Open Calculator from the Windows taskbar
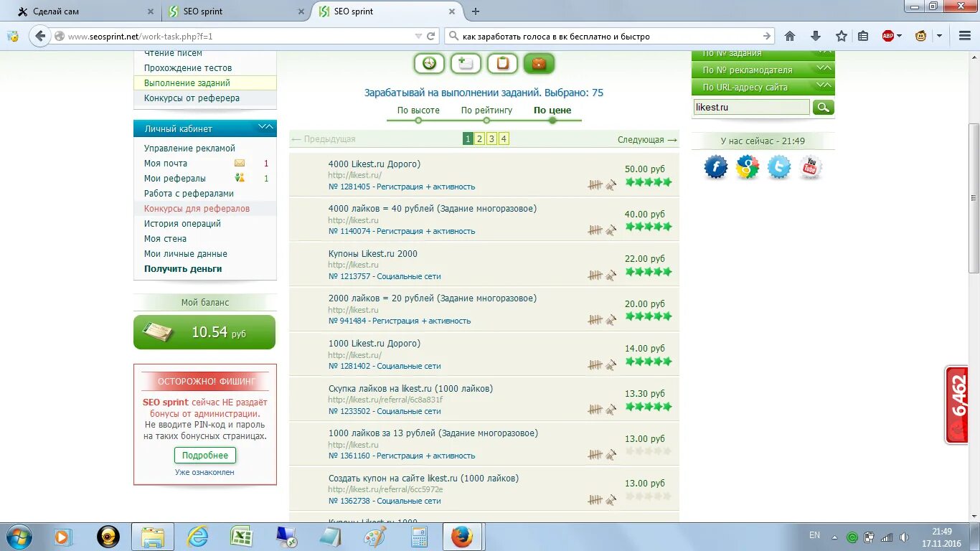 (x=419, y=537)
